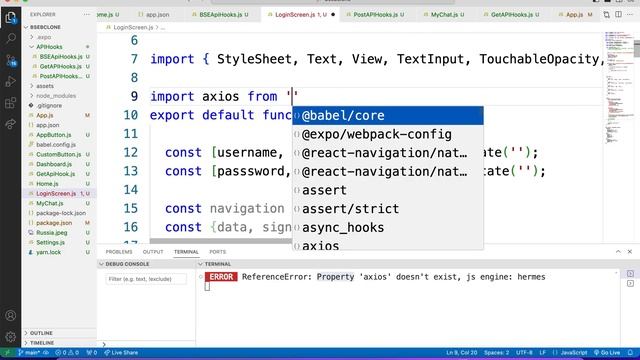Switch to the PostAPIHooks.js editor tab

[x=378, y=15]
